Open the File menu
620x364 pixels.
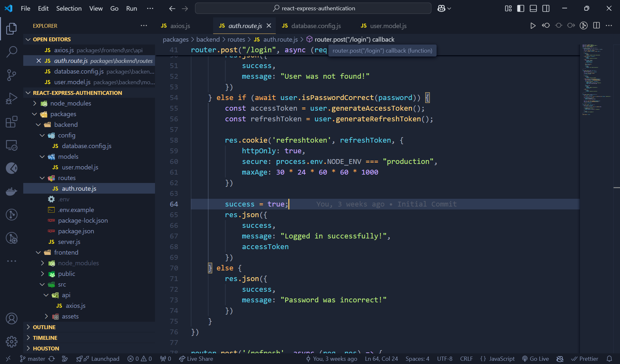tap(26, 8)
